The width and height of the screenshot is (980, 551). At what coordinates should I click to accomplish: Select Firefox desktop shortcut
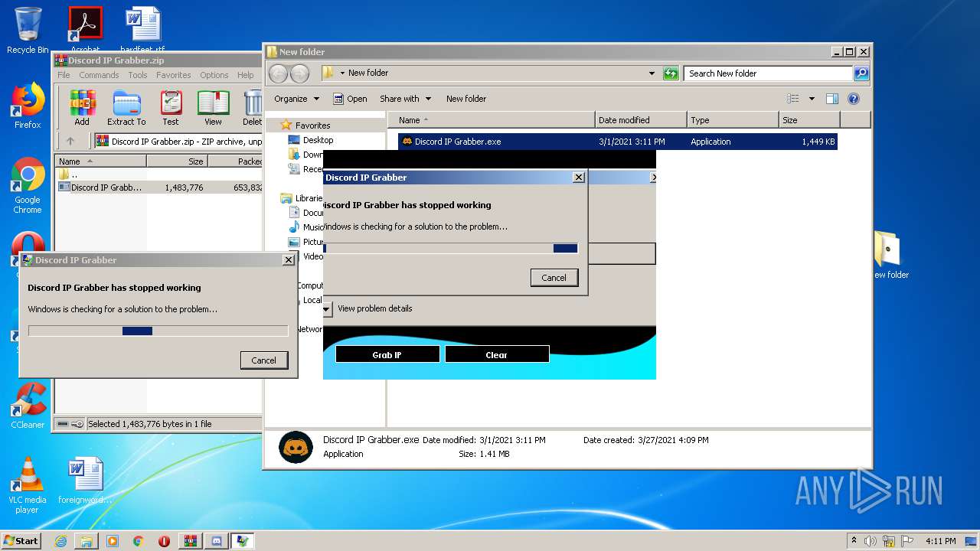click(x=28, y=106)
